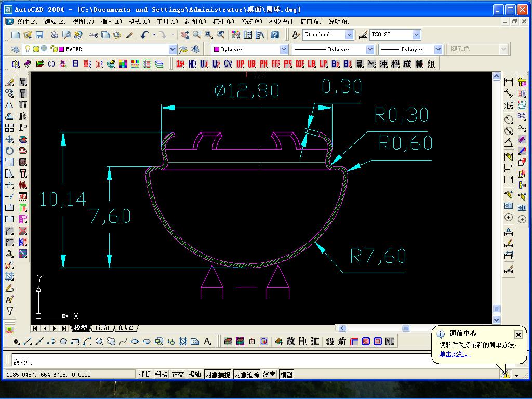
Task: Open the ISO-25 dimension style dropdown
Action: click(417, 35)
